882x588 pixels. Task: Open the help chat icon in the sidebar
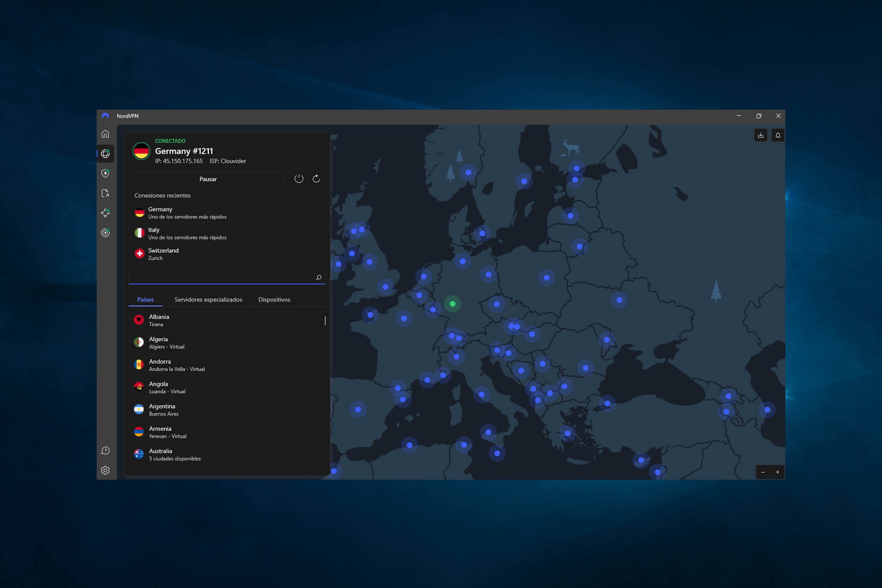tap(105, 450)
